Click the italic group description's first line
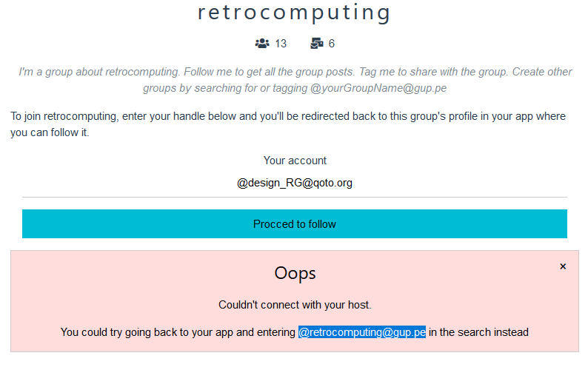Viewport: 588px width, 367px height. (x=295, y=72)
